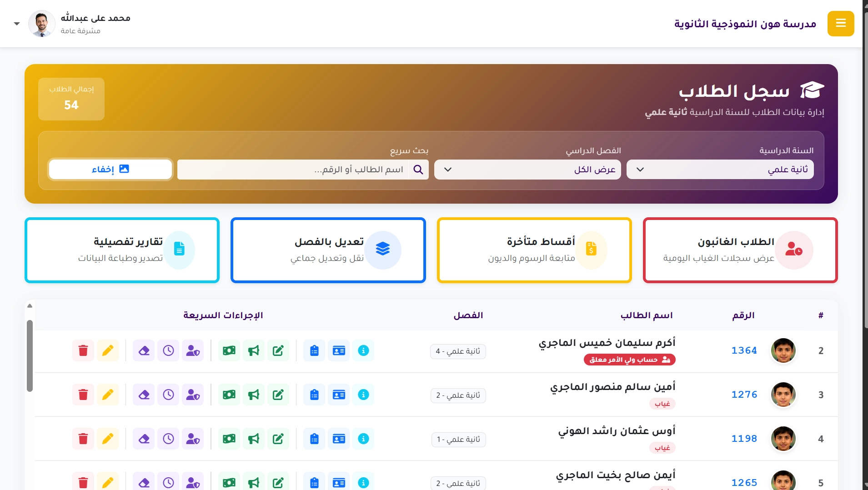Image resolution: width=868 pixels, height=490 pixels.
Task: Open the yellow hamburger navigation menu
Action: point(842,23)
